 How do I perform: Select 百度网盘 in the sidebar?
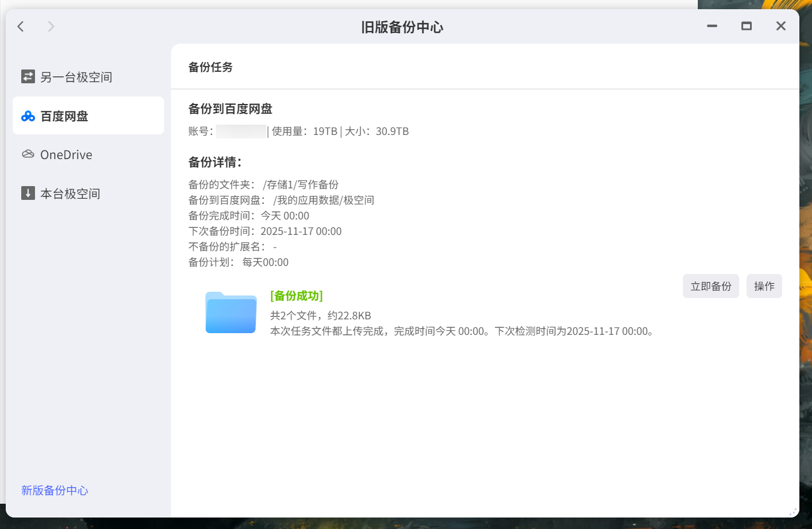pos(88,115)
